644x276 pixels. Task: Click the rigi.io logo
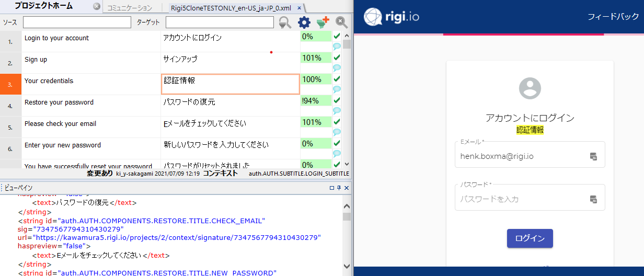pos(392,17)
